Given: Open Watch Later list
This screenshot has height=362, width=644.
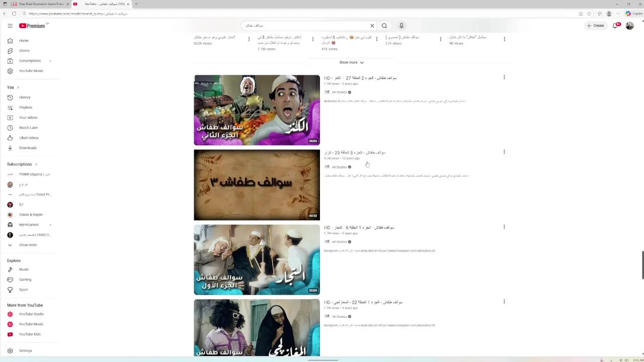Looking at the screenshot, I should [x=28, y=128].
